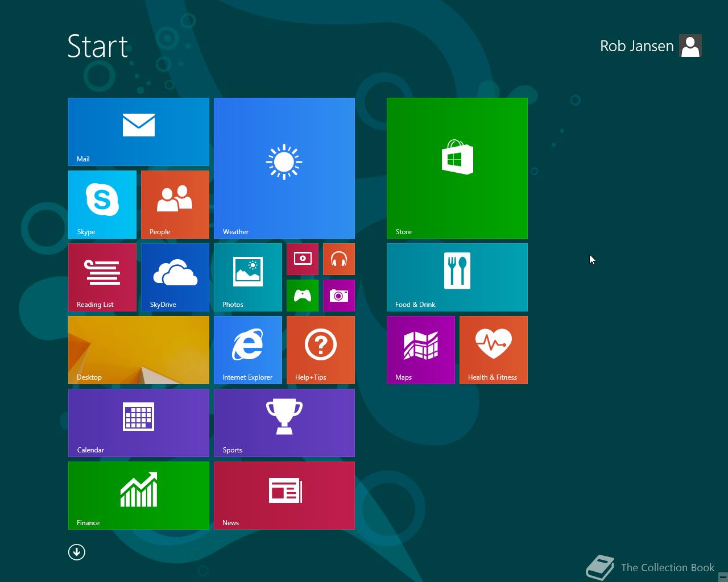Image resolution: width=728 pixels, height=582 pixels.
Task: Click the user account picture
Action: coord(690,46)
